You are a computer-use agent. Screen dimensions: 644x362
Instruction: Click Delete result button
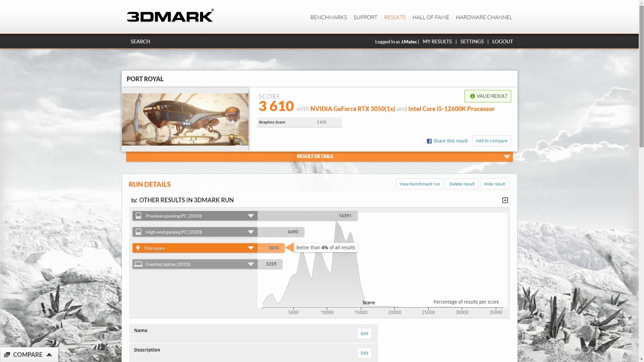(462, 184)
